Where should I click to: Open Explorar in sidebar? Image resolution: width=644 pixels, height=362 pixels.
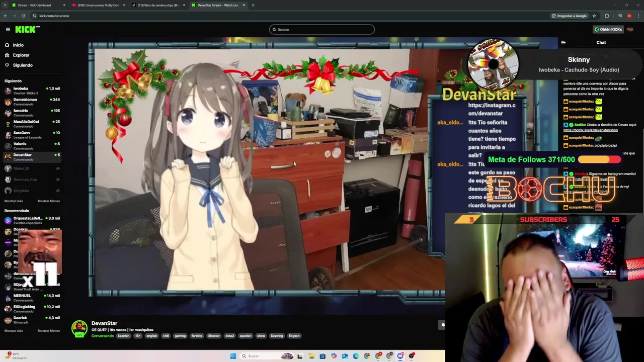pos(21,55)
